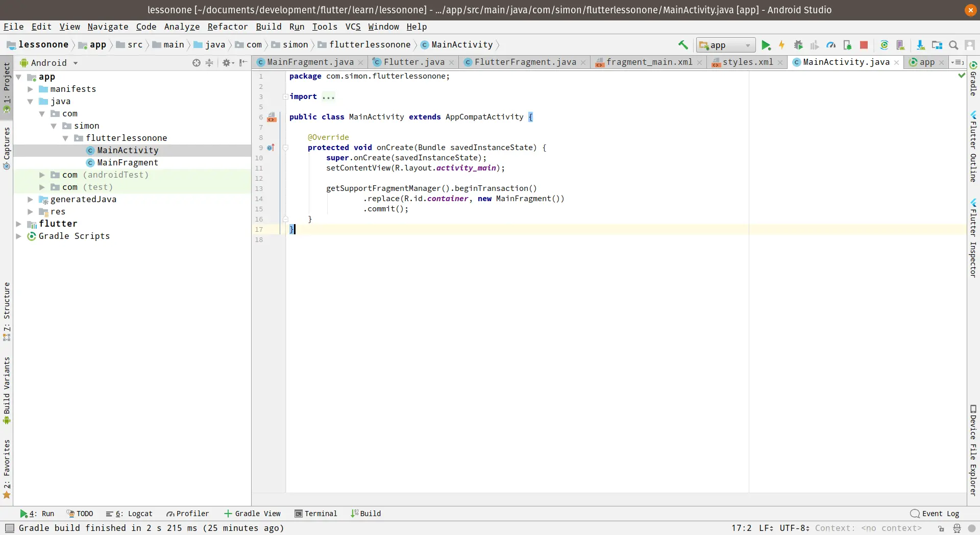Switch to the styles.xml editor tab
Screen dimensions: 980x535
747,62
